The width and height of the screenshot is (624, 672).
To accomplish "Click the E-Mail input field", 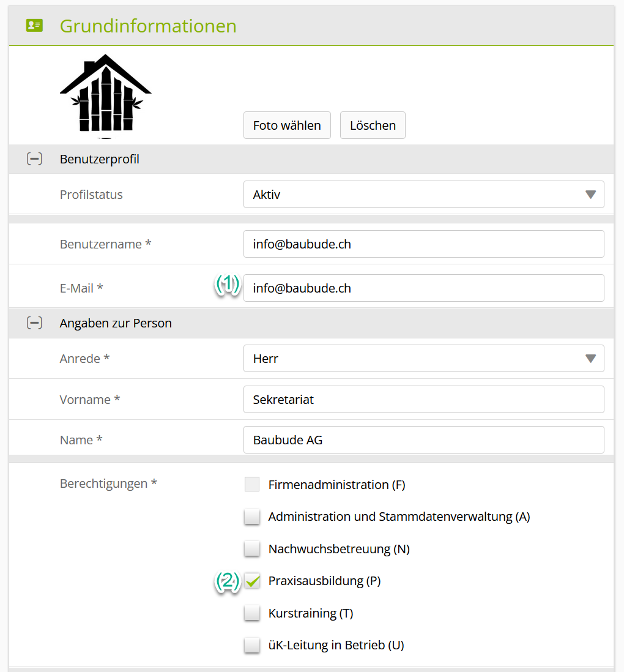I will coord(423,288).
